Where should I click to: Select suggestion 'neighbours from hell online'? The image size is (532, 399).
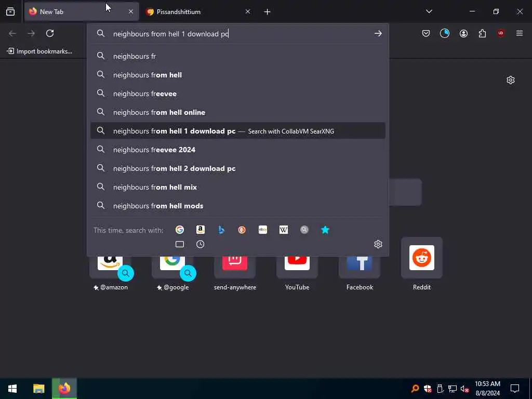[x=238, y=112]
